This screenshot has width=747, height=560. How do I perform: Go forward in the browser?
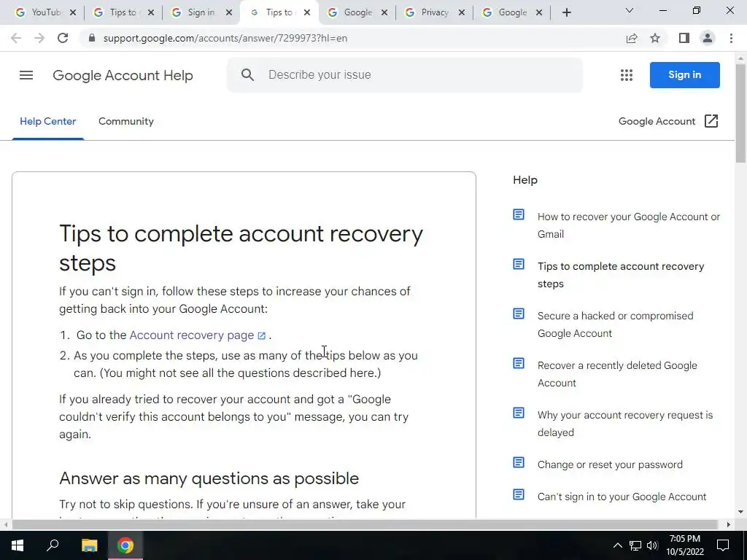point(39,38)
